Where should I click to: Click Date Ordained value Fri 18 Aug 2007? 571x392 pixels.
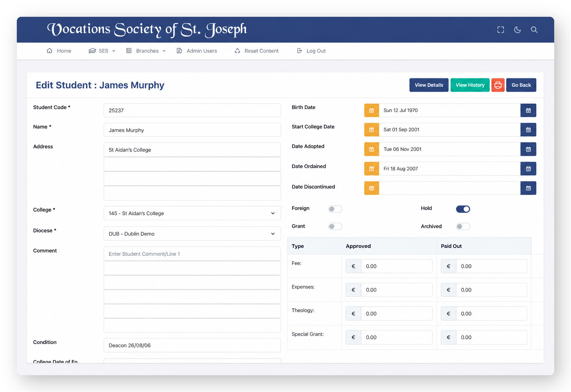coord(450,169)
